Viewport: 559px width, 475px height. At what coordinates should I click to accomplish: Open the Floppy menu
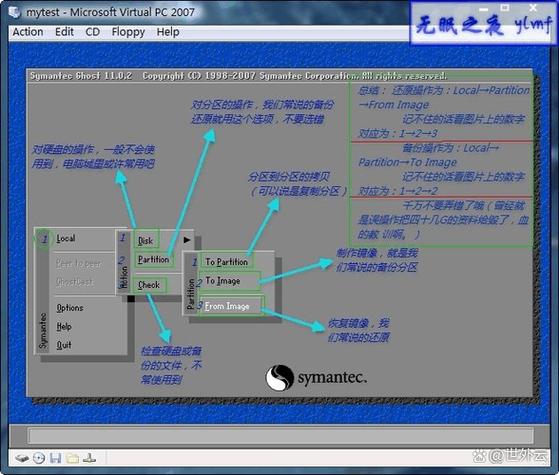tap(128, 32)
